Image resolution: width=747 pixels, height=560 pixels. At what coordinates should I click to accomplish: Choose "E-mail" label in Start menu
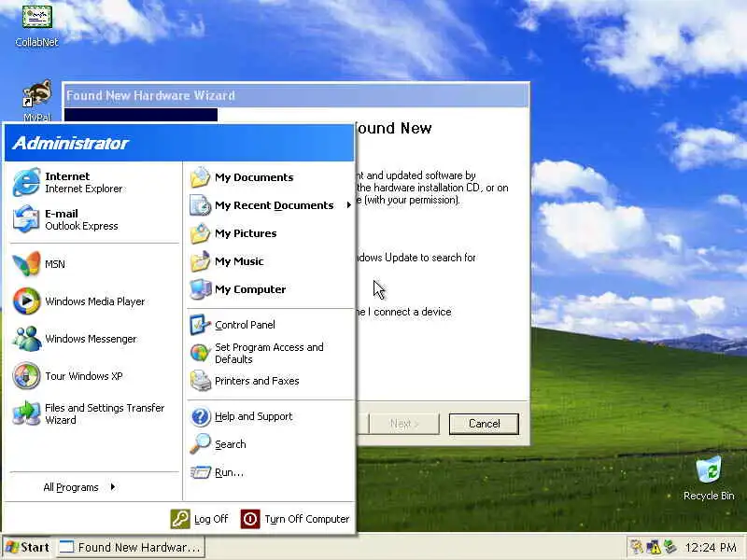coord(62,214)
